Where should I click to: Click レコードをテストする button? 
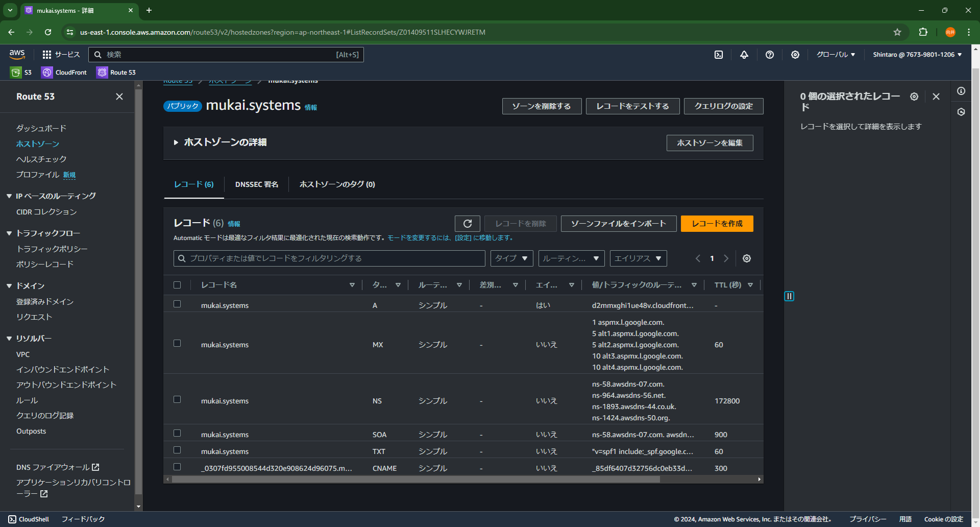[633, 106]
